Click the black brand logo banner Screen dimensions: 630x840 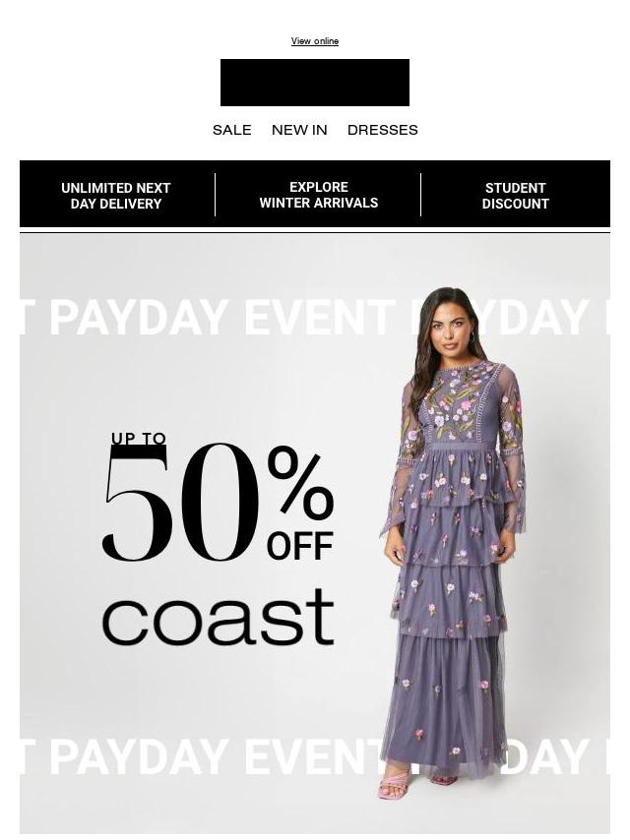[315, 83]
